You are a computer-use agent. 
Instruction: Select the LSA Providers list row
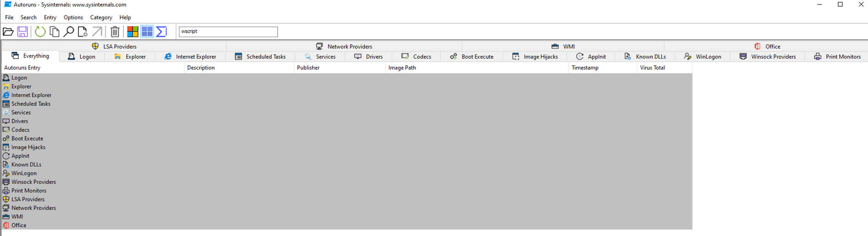[347, 200]
